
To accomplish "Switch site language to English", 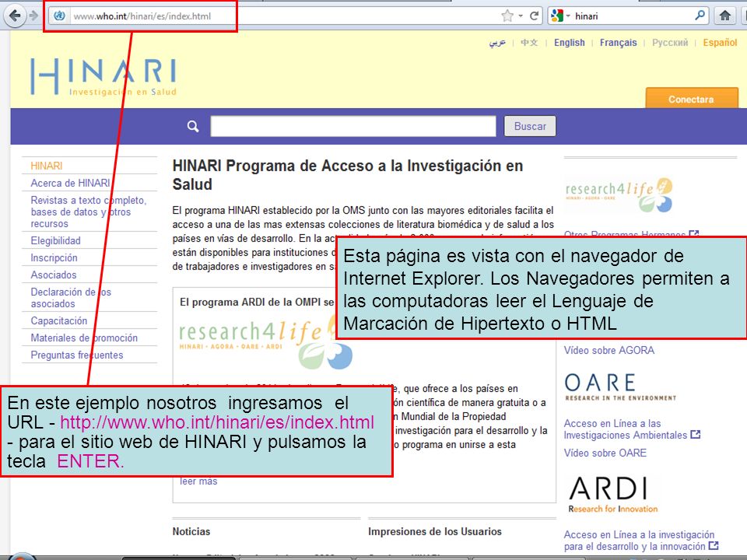I will tap(569, 42).
